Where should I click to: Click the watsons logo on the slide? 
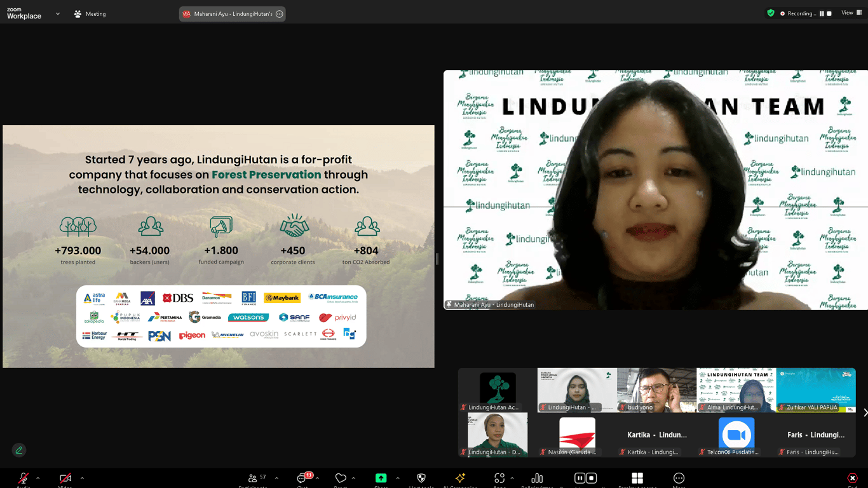click(248, 317)
